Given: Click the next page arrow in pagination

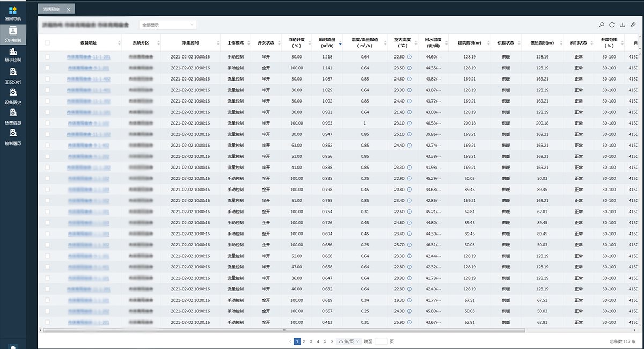Looking at the screenshot, I should point(332,341).
